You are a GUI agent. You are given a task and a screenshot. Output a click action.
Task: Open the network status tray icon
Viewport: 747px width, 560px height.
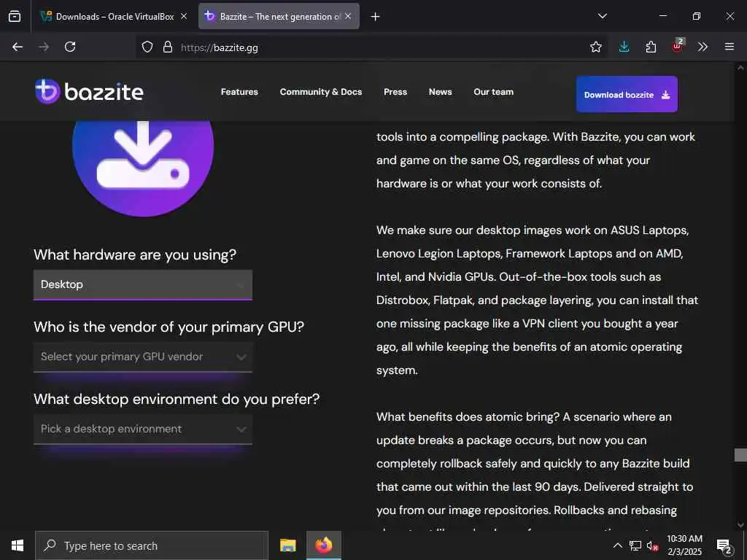point(635,545)
